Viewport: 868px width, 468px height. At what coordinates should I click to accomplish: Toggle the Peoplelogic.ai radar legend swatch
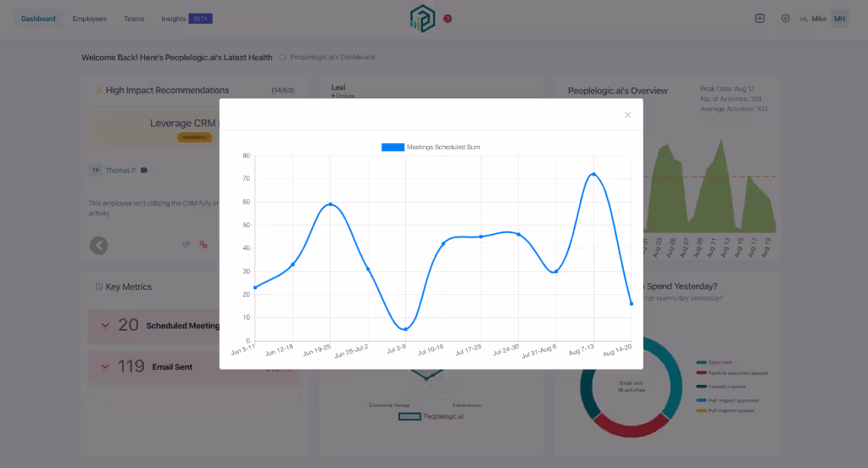click(409, 416)
